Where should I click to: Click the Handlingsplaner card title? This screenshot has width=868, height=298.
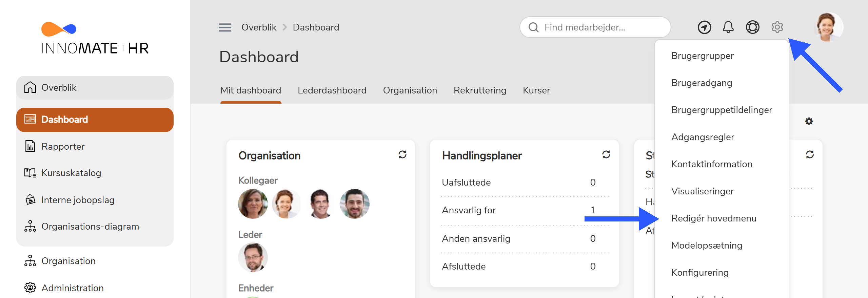coord(482,155)
